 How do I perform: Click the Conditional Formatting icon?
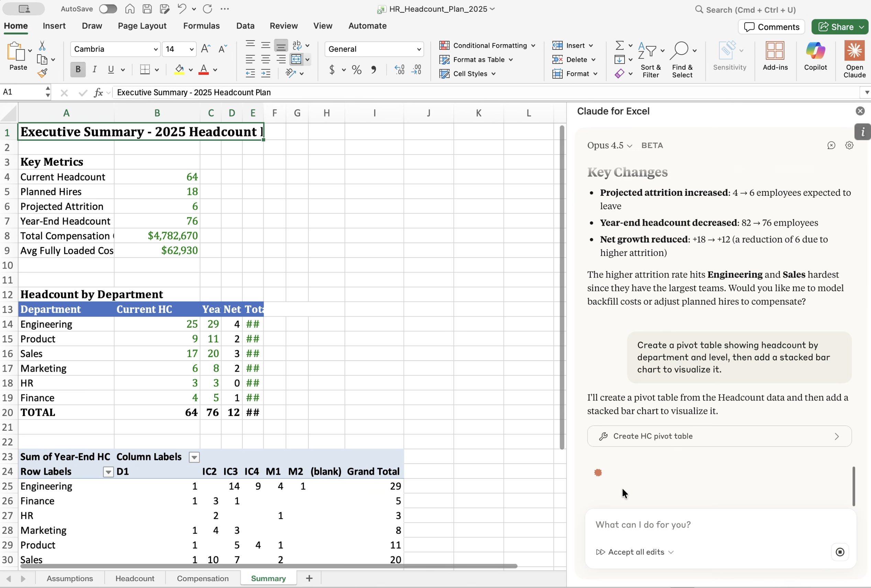click(444, 45)
